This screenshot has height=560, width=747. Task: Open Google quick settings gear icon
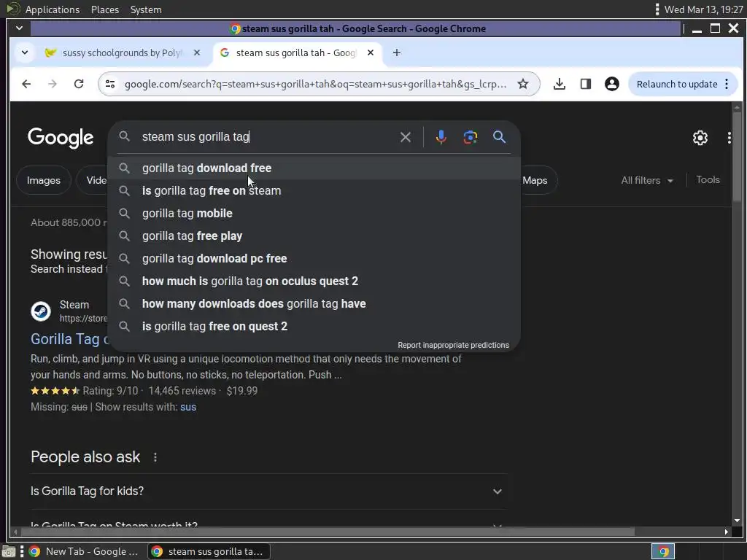700,138
